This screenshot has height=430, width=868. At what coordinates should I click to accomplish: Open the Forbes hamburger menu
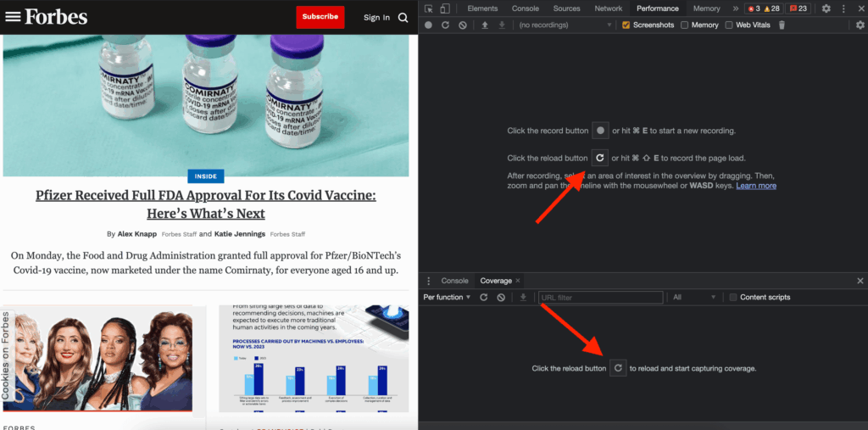click(13, 17)
